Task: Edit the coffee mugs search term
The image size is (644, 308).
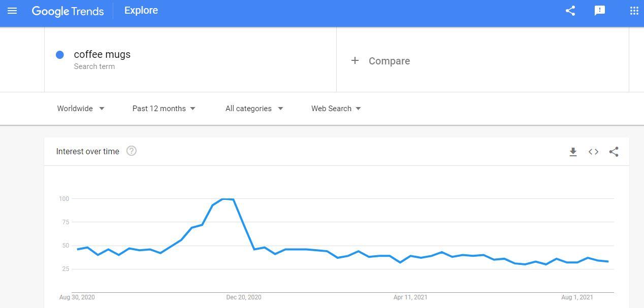Action: (102, 54)
